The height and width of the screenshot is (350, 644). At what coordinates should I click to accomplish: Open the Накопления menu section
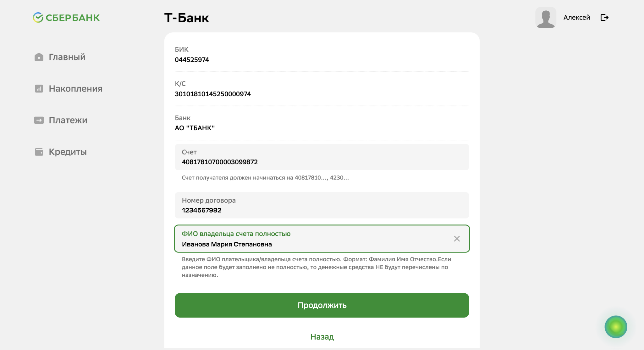[75, 89]
